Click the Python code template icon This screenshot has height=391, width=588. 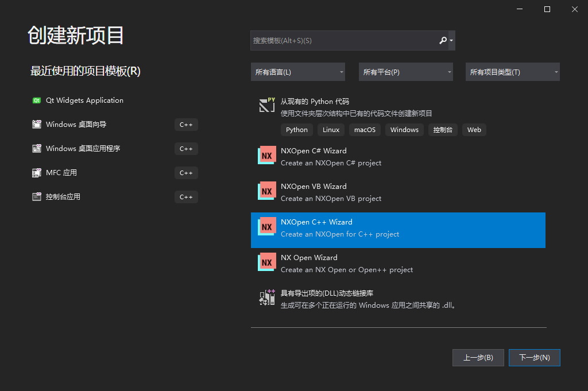[x=267, y=105]
